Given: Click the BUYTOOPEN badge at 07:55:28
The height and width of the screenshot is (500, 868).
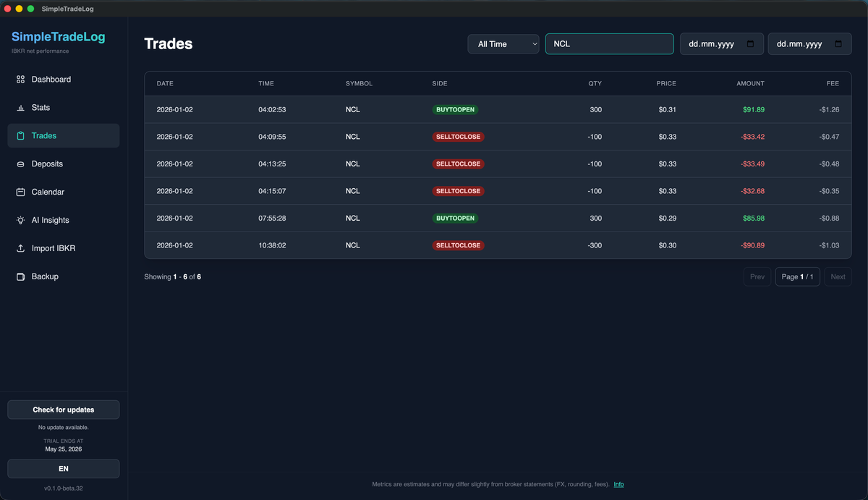Looking at the screenshot, I should [x=455, y=219].
